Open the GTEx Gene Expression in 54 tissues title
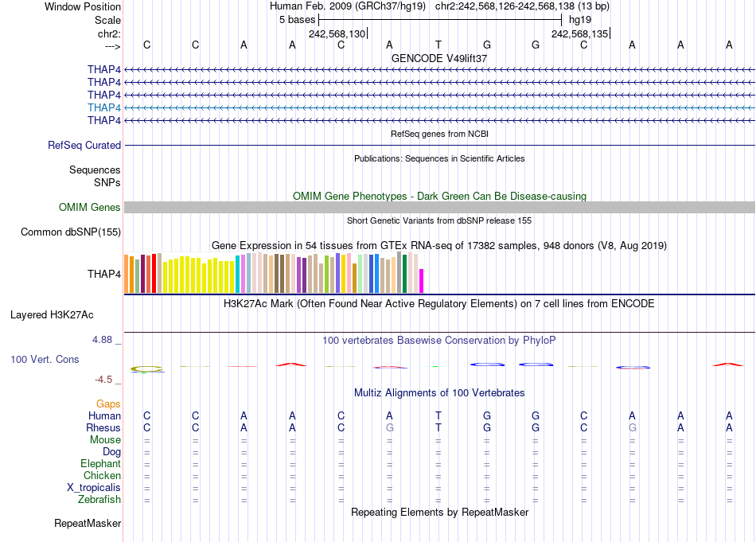This screenshot has height=542, width=756. [x=439, y=245]
